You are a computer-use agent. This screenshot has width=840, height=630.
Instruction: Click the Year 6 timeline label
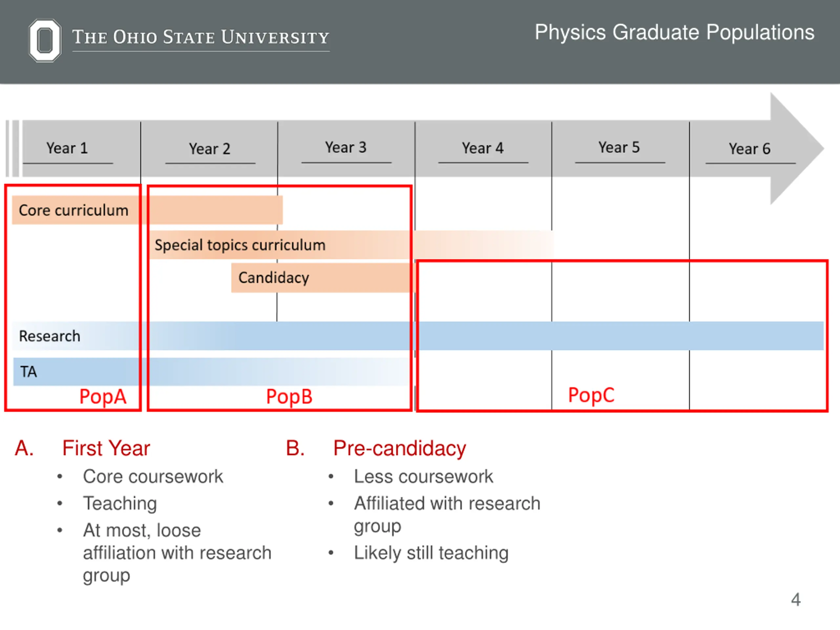750,149
